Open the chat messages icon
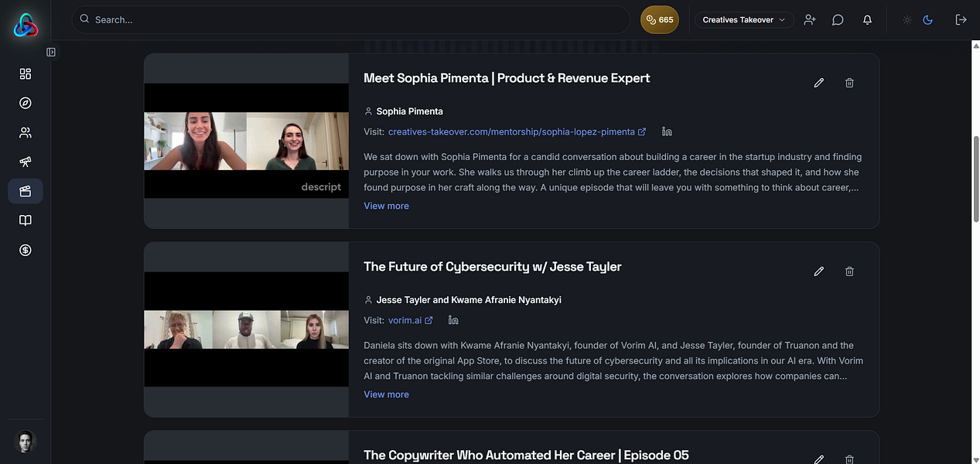The image size is (980, 464). pos(838,19)
